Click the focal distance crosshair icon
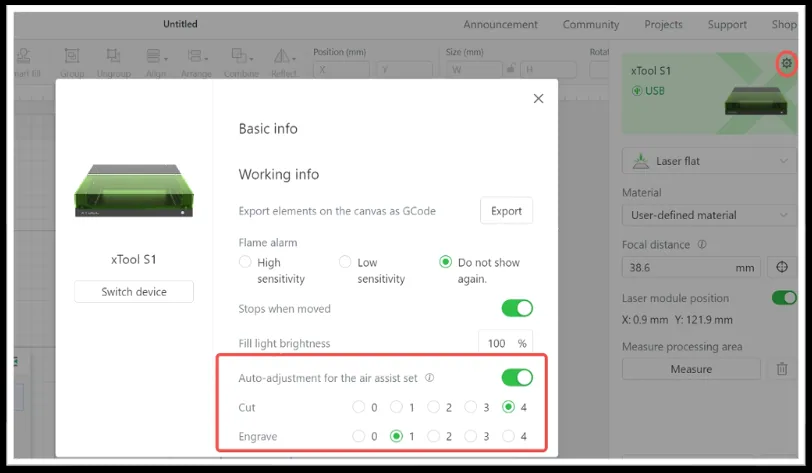 782,267
